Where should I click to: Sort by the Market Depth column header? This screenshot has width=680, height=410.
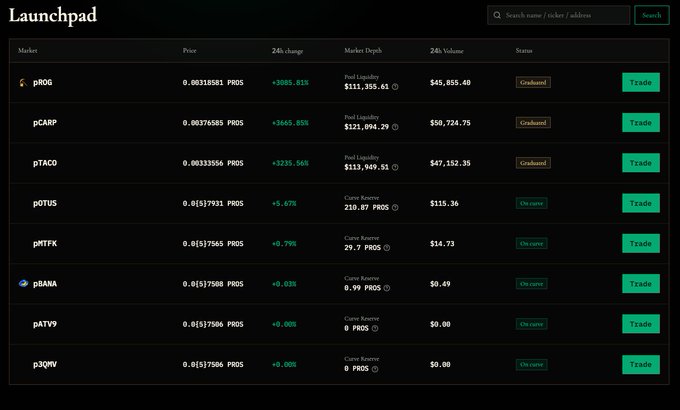363,51
